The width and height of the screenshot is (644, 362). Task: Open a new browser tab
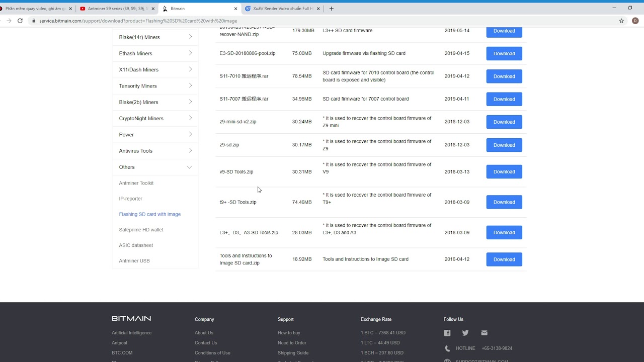point(331,9)
